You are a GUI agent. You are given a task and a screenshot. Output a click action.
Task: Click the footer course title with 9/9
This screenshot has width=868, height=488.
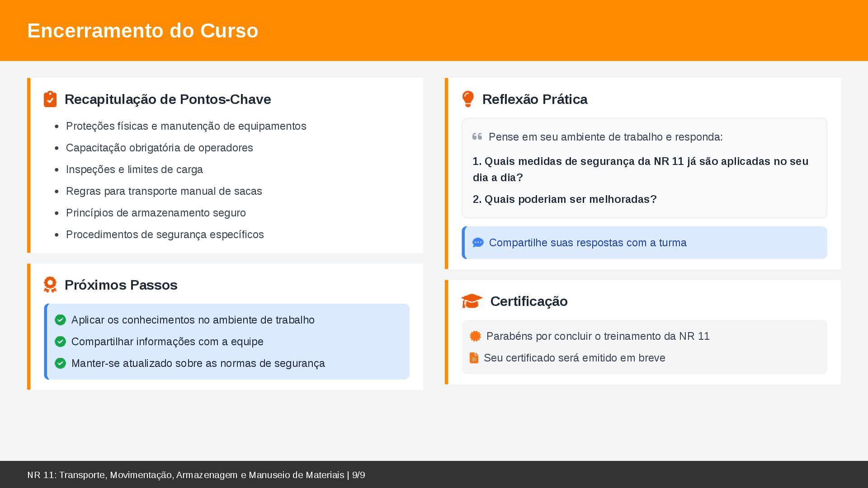pos(196,475)
